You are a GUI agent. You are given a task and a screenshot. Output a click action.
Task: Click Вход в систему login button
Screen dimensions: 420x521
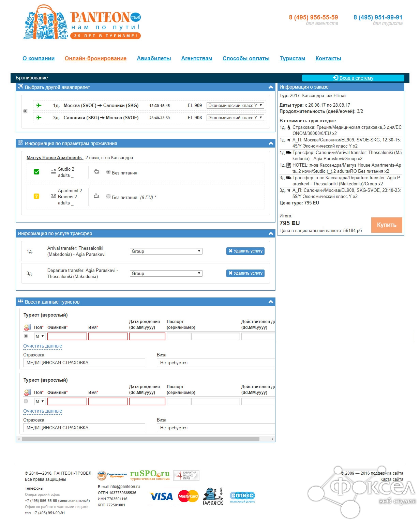[x=353, y=78]
